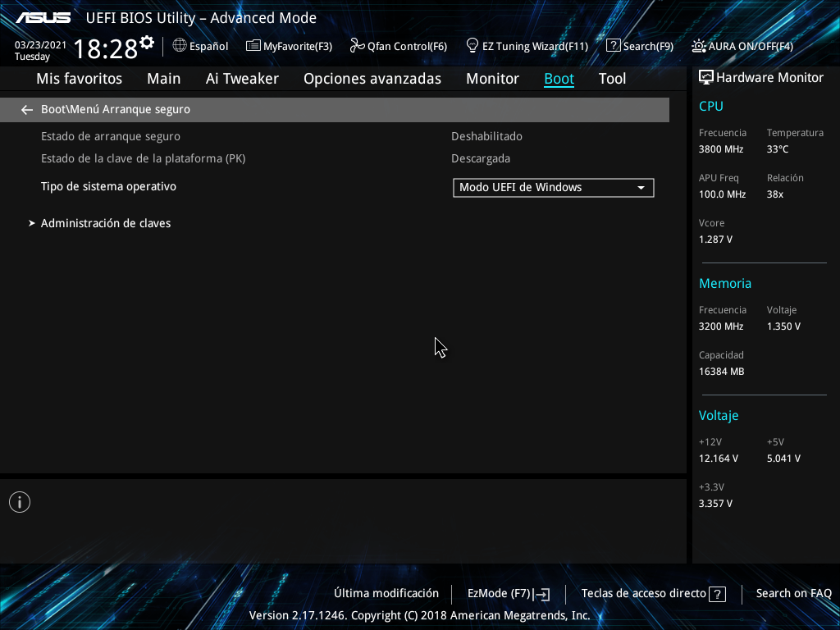Go to the Ai Tweaker tab

click(x=242, y=79)
